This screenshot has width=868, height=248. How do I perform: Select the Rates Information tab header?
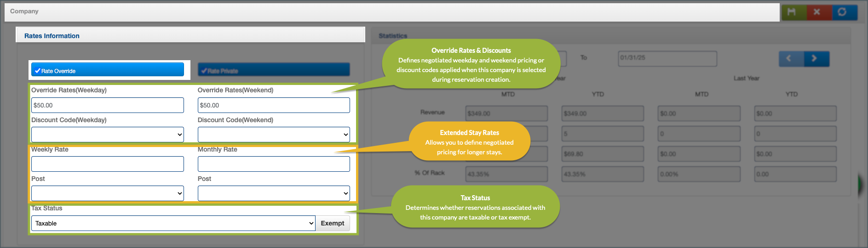(x=52, y=36)
